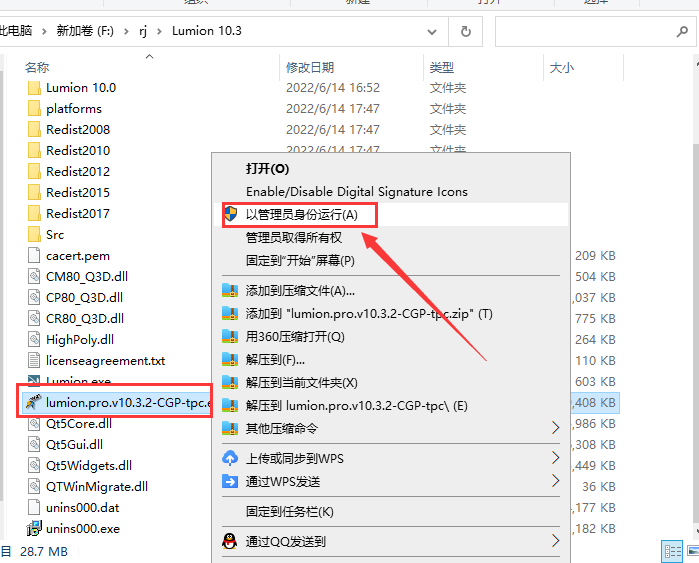Switch to large icons view in status bar

[x=691, y=551]
